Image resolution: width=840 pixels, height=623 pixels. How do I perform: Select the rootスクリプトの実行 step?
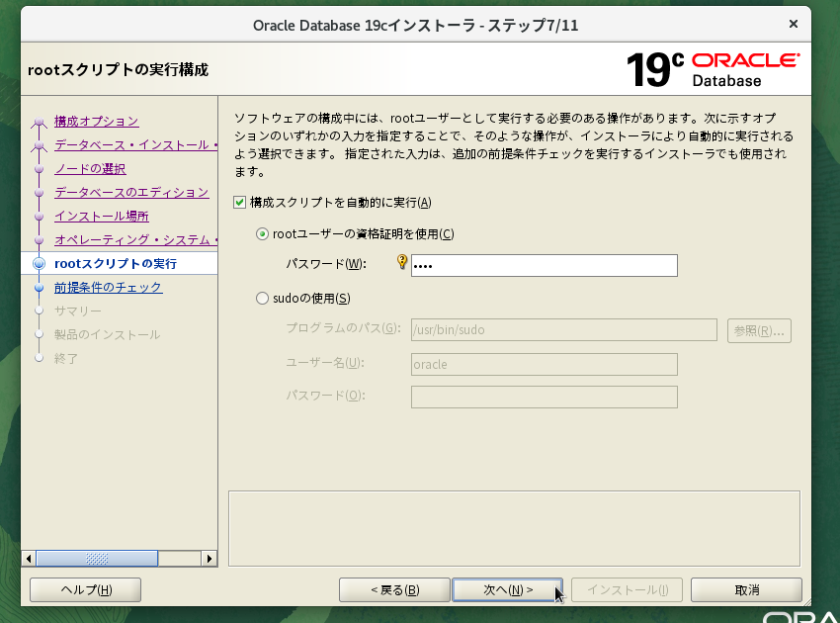point(116,264)
